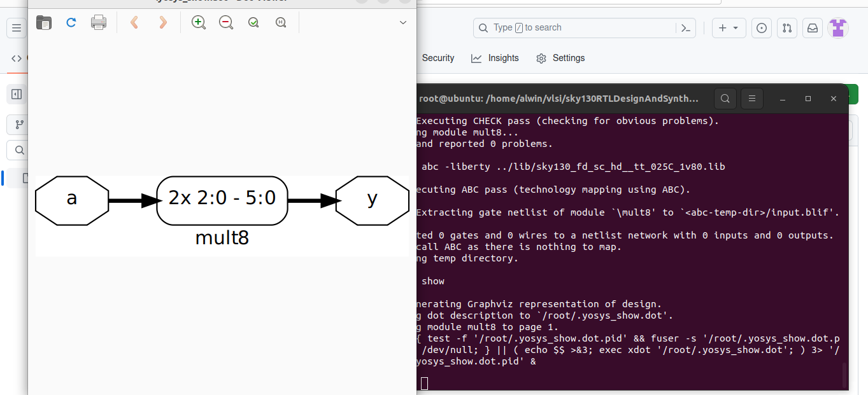This screenshot has width=868, height=395.
Task: Select the Zoom Out tool in Dot Viewer
Action: (225, 22)
